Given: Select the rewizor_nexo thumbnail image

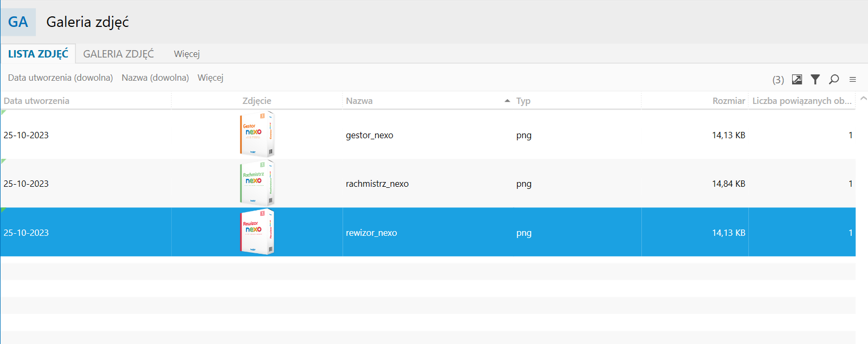Looking at the screenshot, I should (257, 232).
